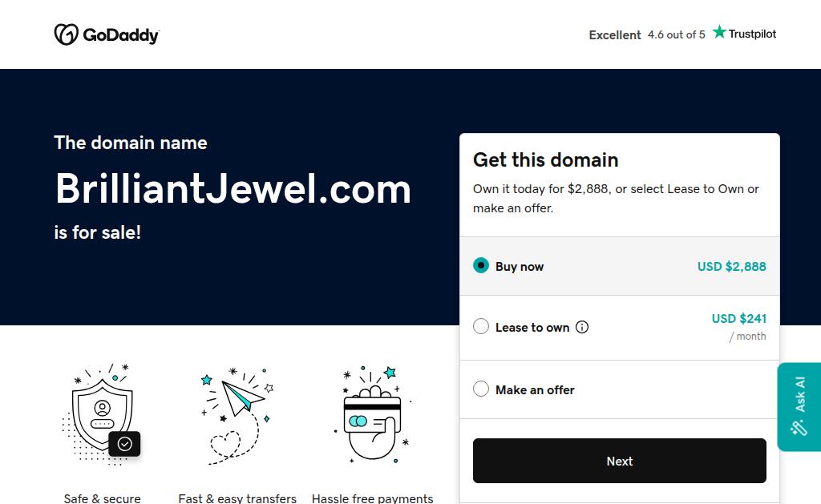Click the paper plane transfers illustration
The image size is (821, 504).
[x=237, y=414]
